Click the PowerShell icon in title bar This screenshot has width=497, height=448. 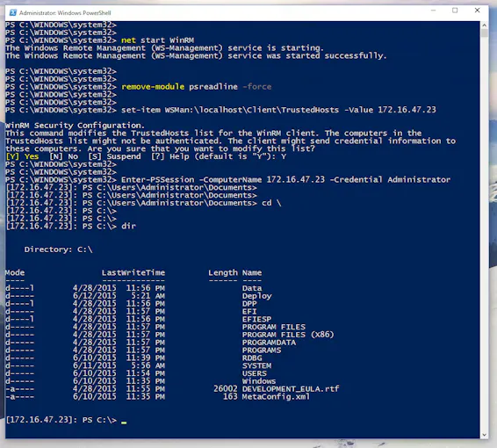coord(13,12)
